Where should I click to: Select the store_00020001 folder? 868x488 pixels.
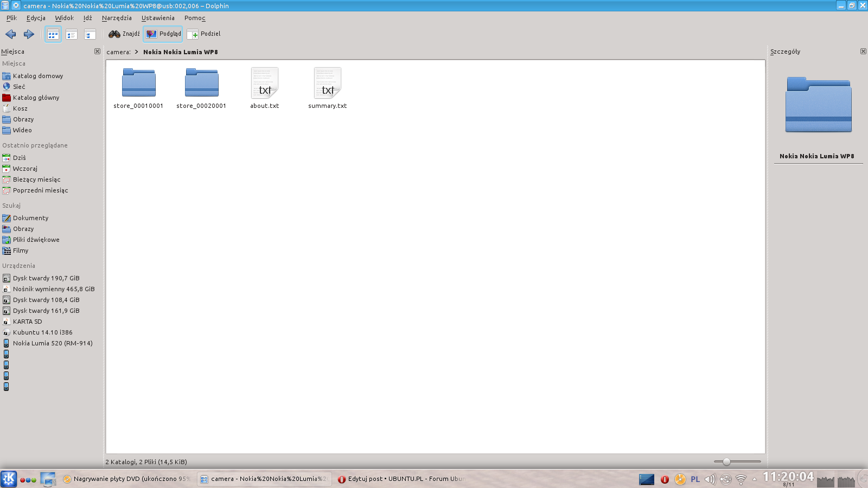click(x=201, y=88)
